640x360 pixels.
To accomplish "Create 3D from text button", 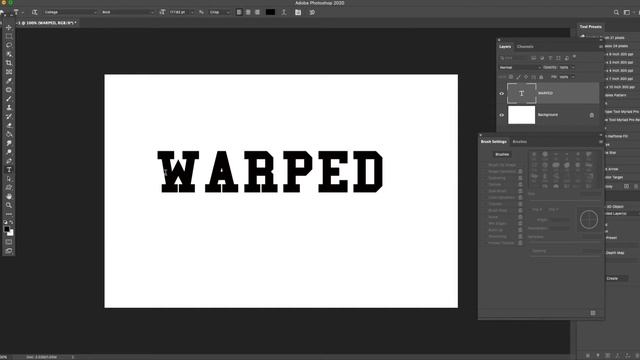I will click(312, 12).
